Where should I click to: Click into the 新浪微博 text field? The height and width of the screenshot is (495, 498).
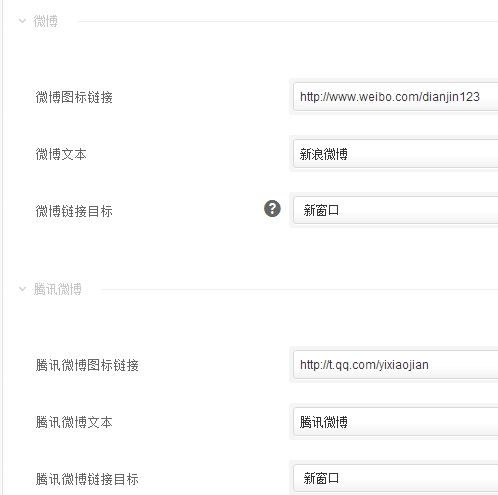point(396,154)
